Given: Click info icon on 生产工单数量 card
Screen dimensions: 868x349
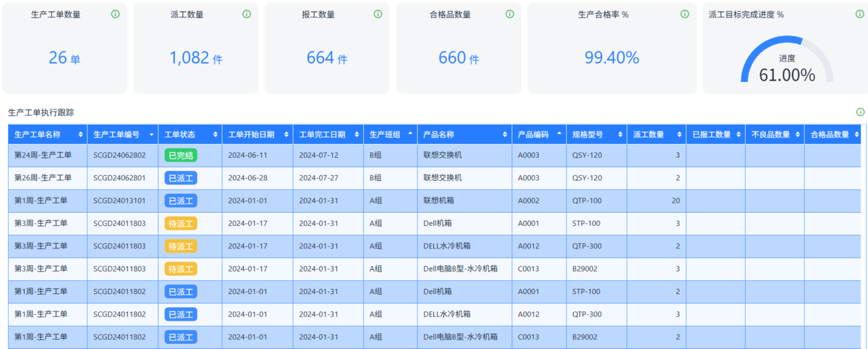Looking at the screenshot, I should (116, 14).
